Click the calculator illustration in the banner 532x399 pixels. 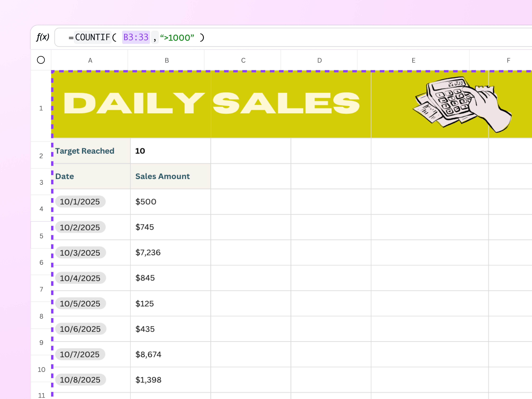coord(462,104)
